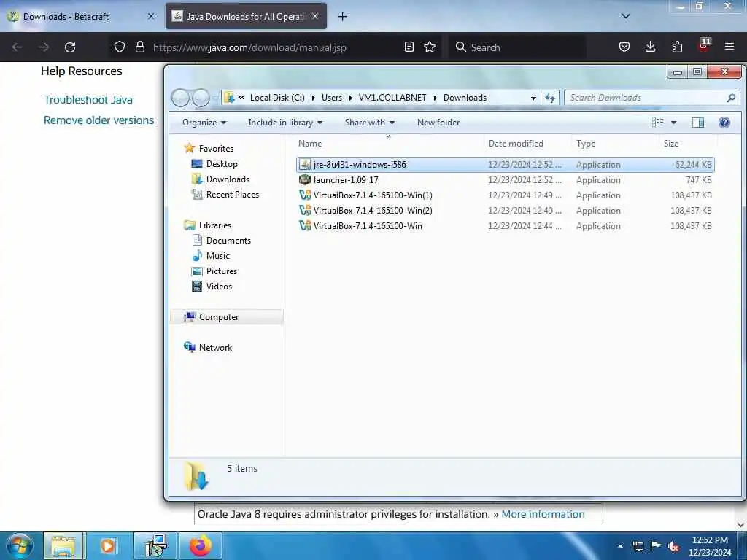Select jre-8u431-windows-i586 file
747x560 pixels.
point(506,165)
